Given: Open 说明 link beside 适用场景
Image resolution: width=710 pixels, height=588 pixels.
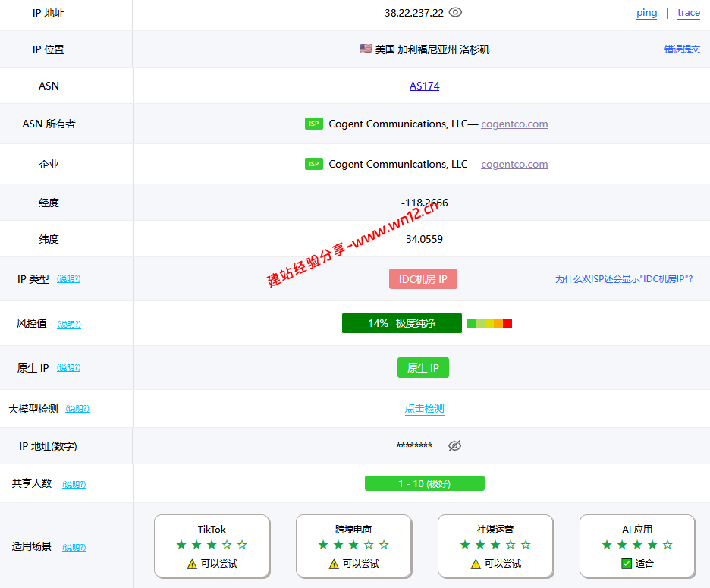Looking at the screenshot, I should pos(74,547).
